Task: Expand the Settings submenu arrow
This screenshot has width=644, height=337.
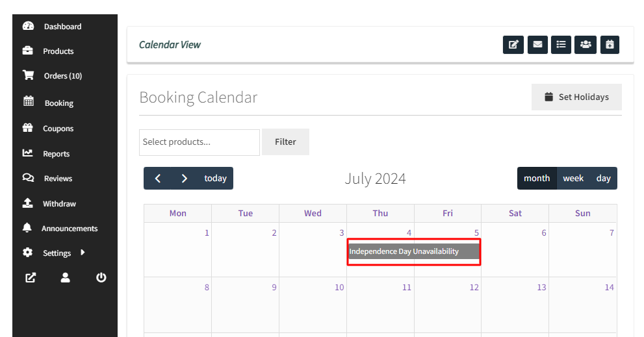Action: click(x=83, y=252)
